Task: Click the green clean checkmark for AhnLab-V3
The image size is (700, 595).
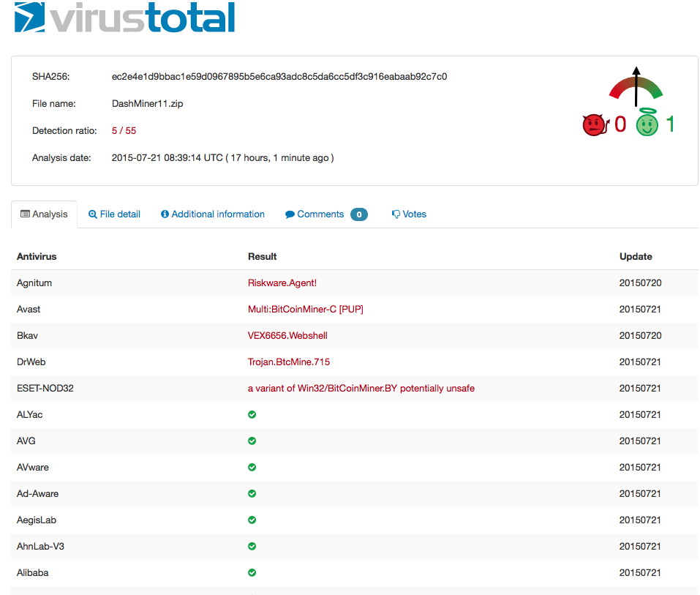Action: [252, 546]
